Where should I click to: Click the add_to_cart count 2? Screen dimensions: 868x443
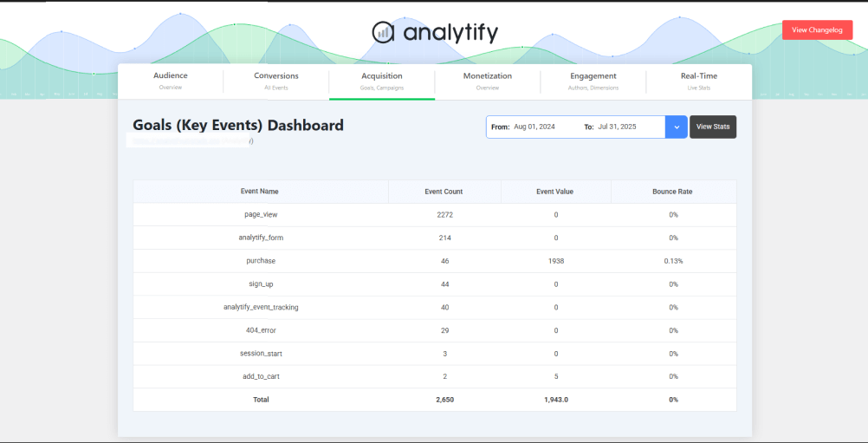point(444,376)
